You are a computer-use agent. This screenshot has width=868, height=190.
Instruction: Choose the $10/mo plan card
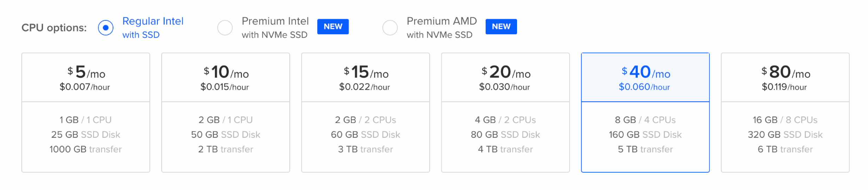(x=225, y=112)
